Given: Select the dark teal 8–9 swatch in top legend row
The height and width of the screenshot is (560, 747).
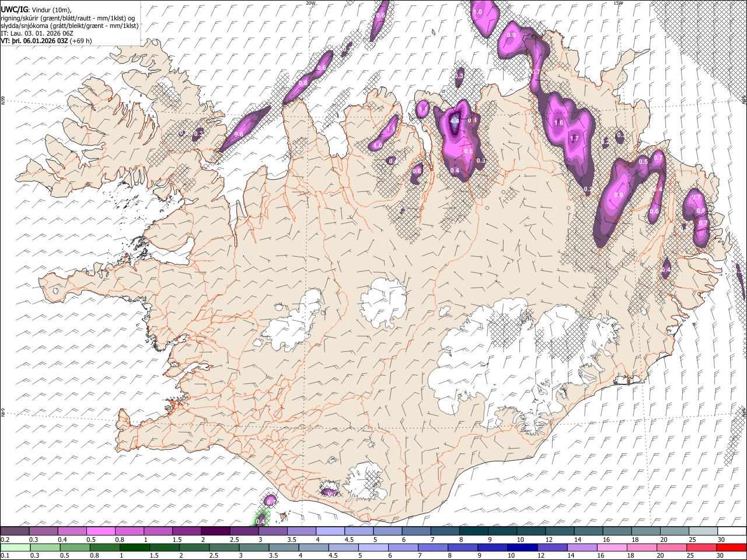Looking at the screenshot, I should click(x=474, y=531).
